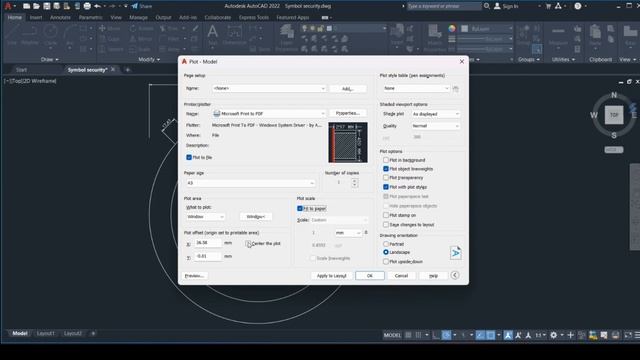Toggle Plot with plot styles checkbox

[386, 187]
